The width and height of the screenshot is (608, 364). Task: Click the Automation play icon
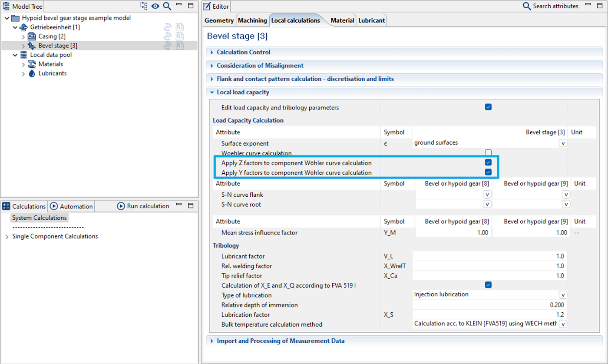pyautogui.click(x=53, y=206)
